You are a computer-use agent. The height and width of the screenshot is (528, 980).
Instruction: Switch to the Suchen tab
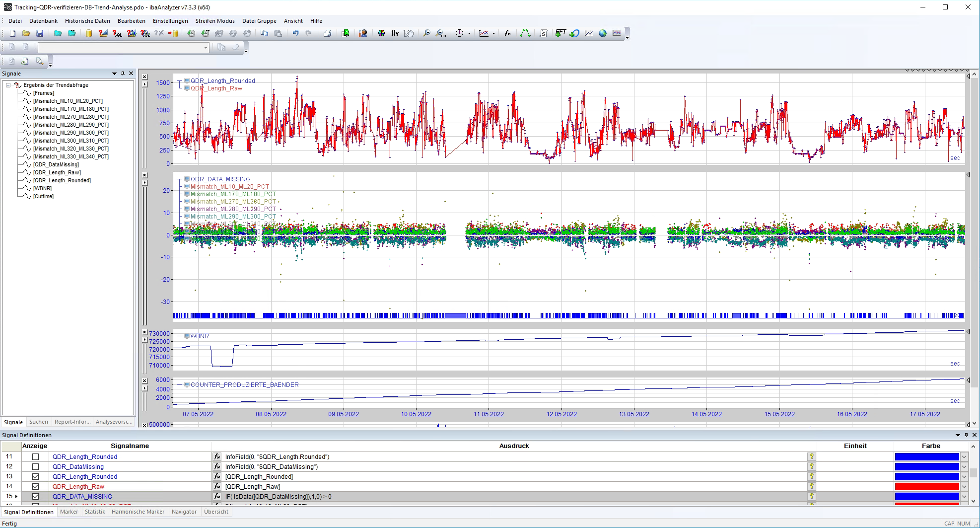pyautogui.click(x=39, y=422)
